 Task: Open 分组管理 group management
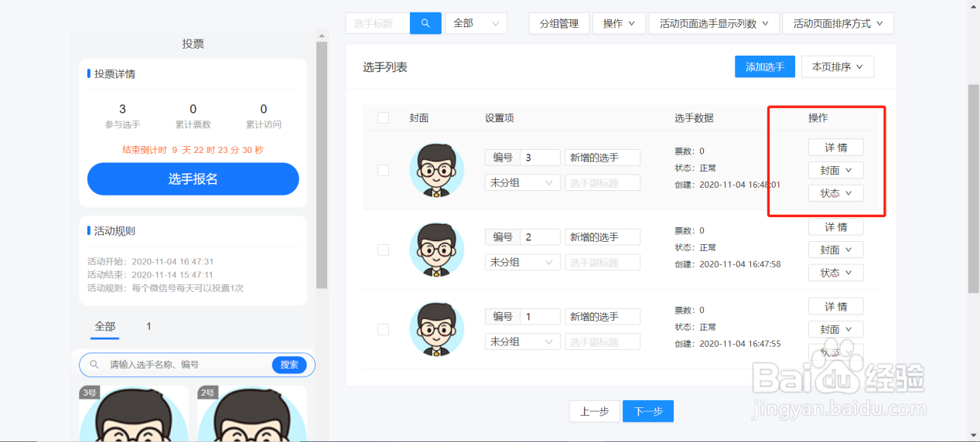click(559, 23)
